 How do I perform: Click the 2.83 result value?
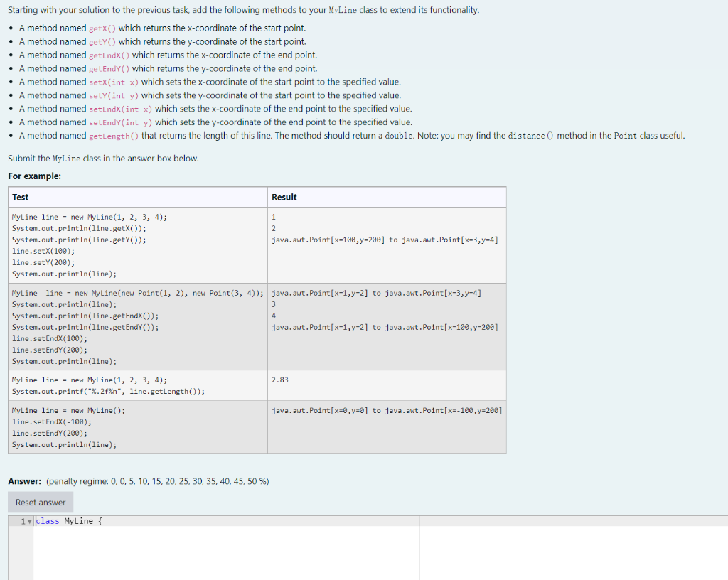pyautogui.click(x=280, y=380)
